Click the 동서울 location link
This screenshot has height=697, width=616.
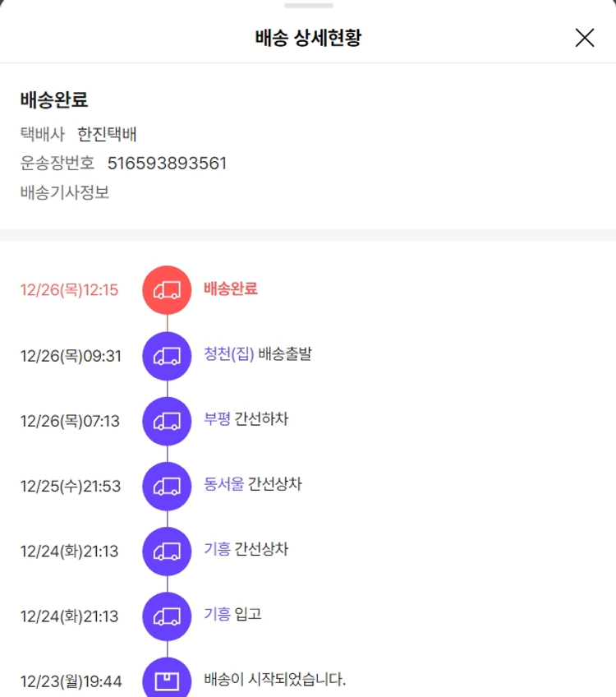click(x=223, y=485)
